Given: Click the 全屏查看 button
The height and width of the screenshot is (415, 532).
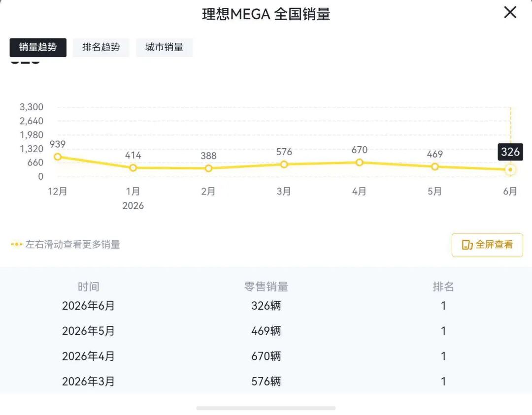Looking at the screenshot, I should 487,245.
